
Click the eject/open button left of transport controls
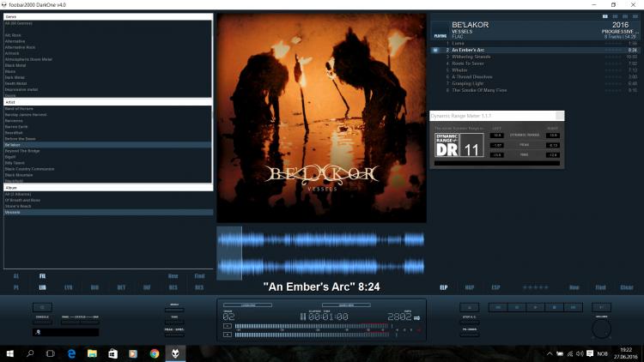469,307
